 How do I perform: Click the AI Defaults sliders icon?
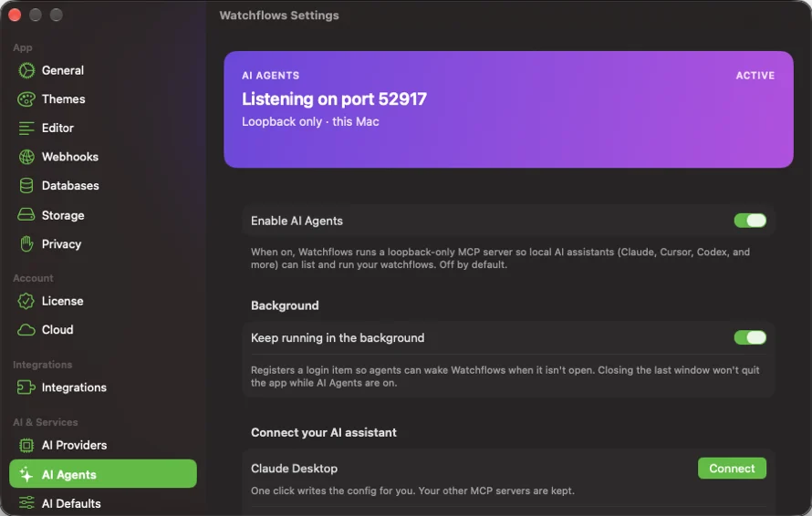tap(26, 503)
